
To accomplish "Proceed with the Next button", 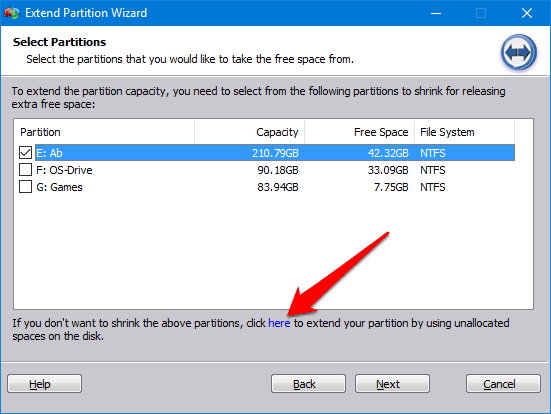I will pyautogui.click(x=392, y=383).
